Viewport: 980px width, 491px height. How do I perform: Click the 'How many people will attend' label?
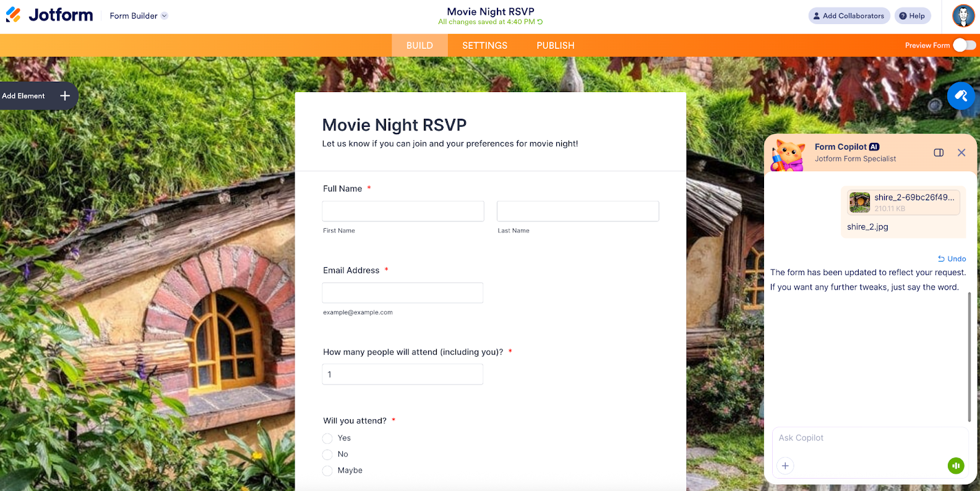413,352
